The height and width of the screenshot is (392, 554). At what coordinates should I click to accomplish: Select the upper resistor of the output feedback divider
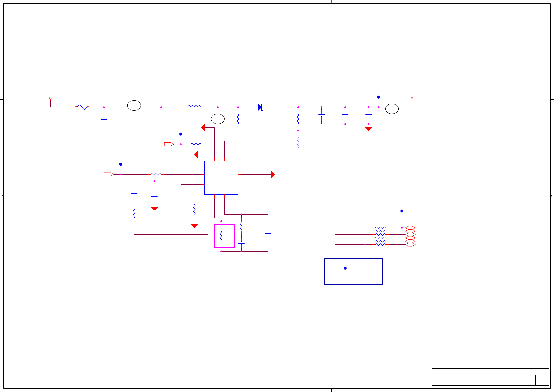(298, 118)
